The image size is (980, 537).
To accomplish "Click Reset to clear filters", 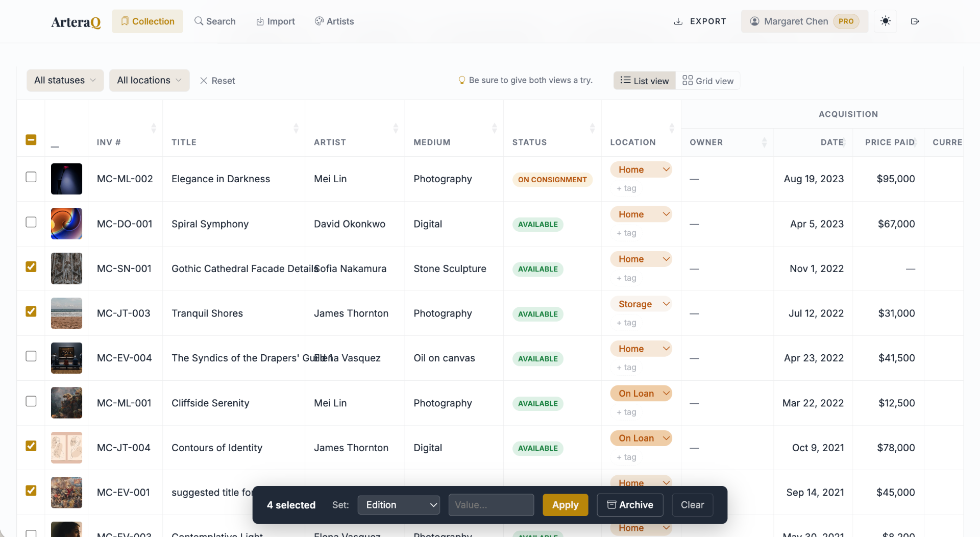I will [x=217, y=80].
